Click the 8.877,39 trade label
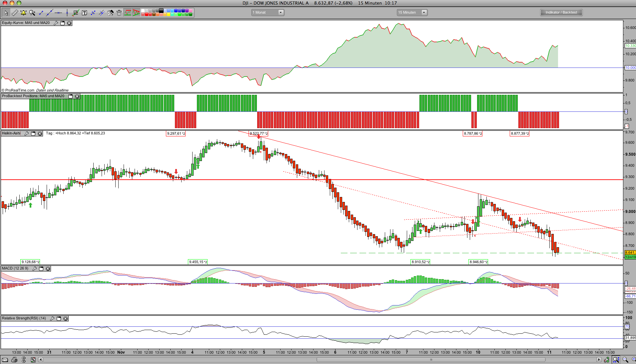Image resolution: width=636 pixels, height=364 pixels. pyautogui.click(x=520, y=133)
